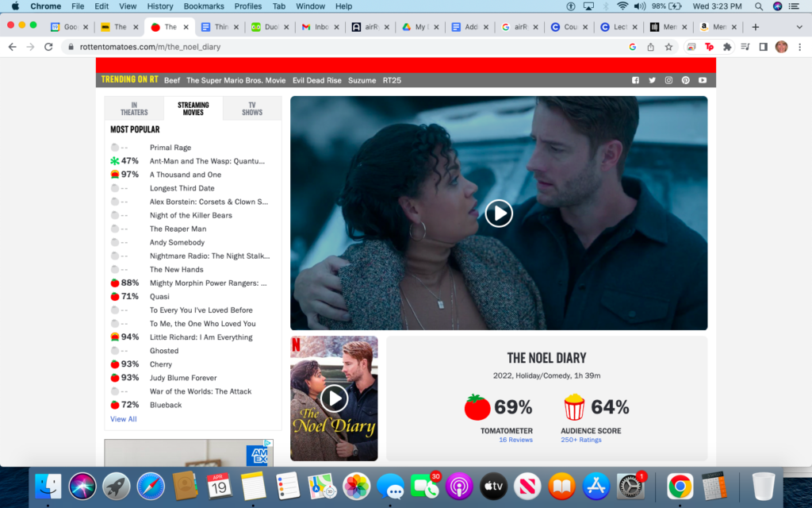Open Little Richard: I Am Everything

point(201,337)
